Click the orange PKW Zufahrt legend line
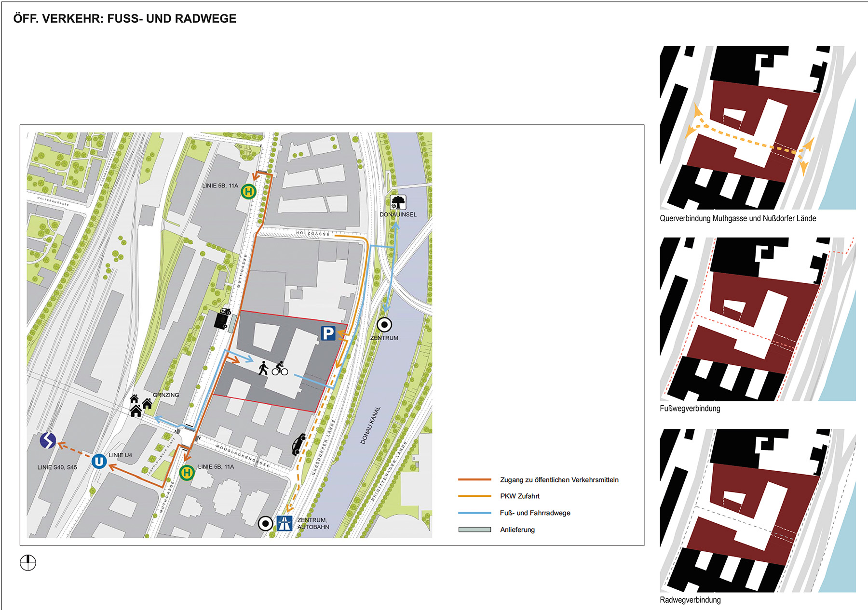868x610 pixels. [x=475, y=496]
